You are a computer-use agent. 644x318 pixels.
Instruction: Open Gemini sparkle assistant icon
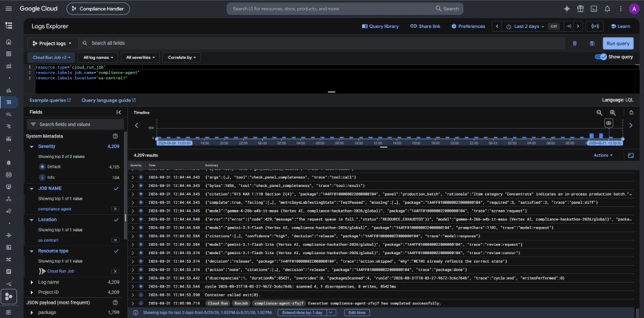566,9
